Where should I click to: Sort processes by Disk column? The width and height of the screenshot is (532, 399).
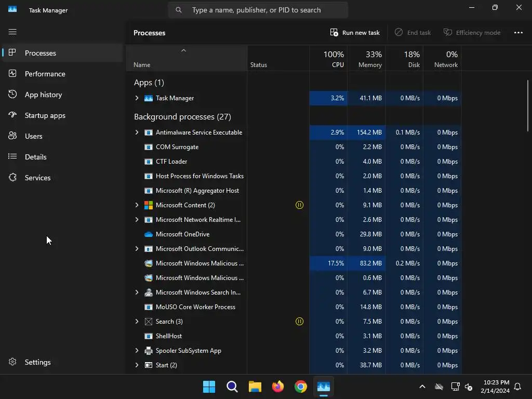(404, 59)
